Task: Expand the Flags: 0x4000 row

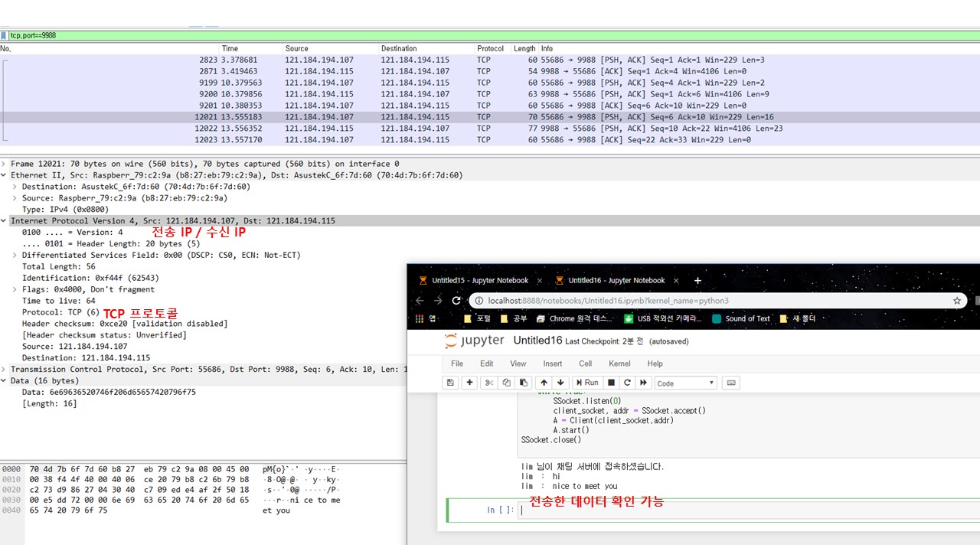Action: click(15, 289)
